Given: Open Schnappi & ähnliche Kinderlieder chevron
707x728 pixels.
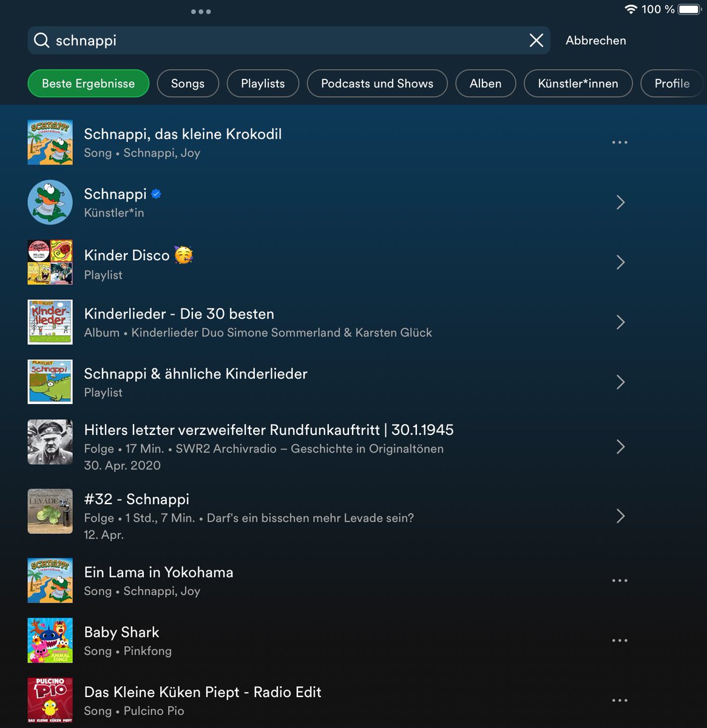Looking at the screenshot, I should coord(620,382).
